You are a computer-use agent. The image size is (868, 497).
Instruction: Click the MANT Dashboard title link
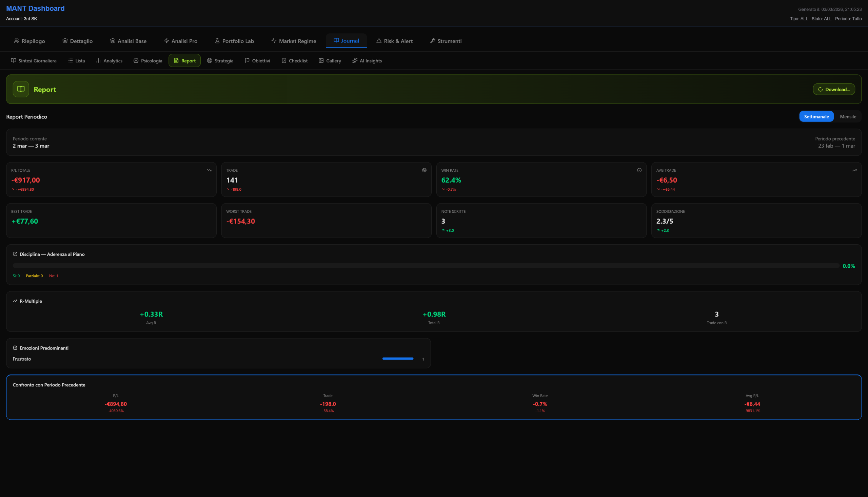point(35,8)
